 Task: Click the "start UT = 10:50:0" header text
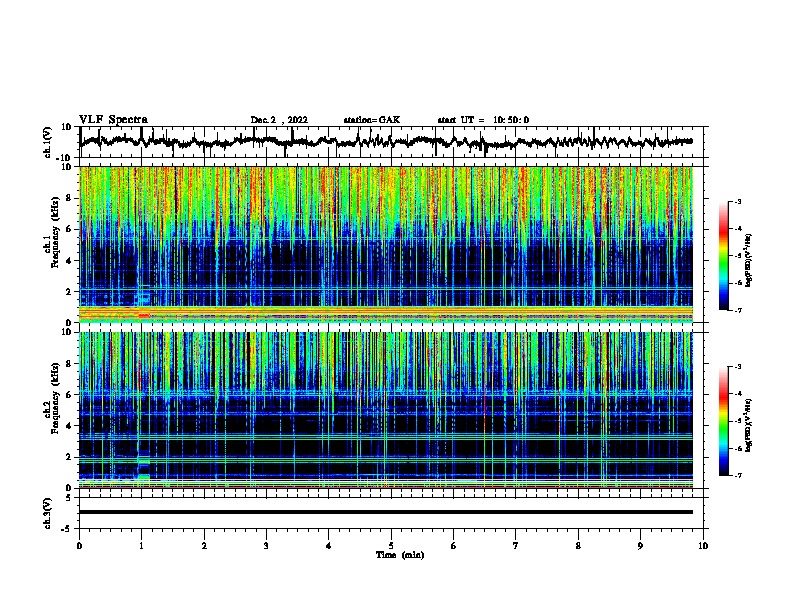pyautogui.click(x=483, y=120)
